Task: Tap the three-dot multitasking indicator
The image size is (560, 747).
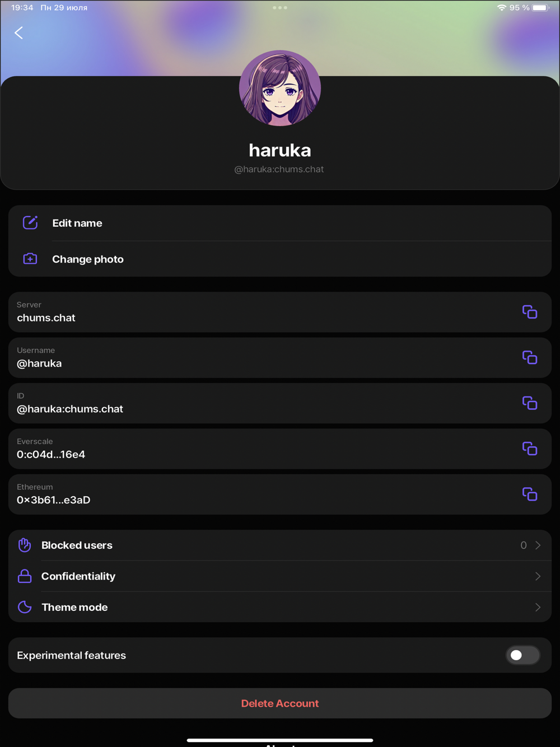Action: click(x=280, y=8)
